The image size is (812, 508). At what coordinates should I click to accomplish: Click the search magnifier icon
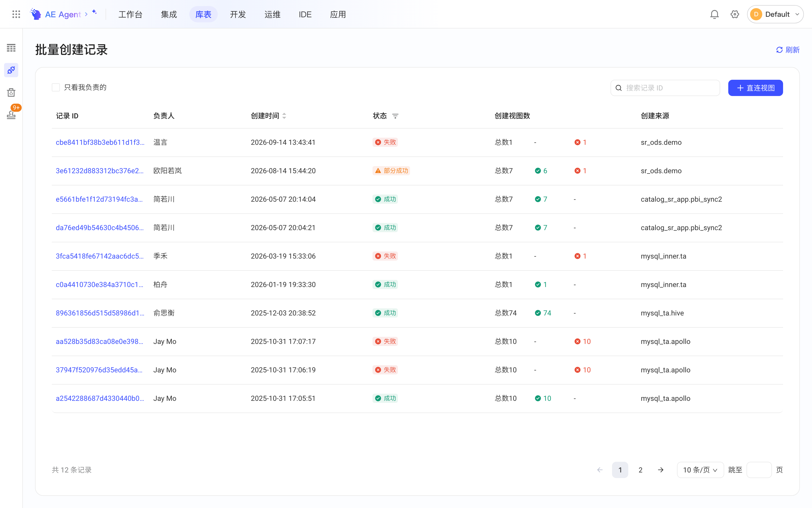pos(619,88)
